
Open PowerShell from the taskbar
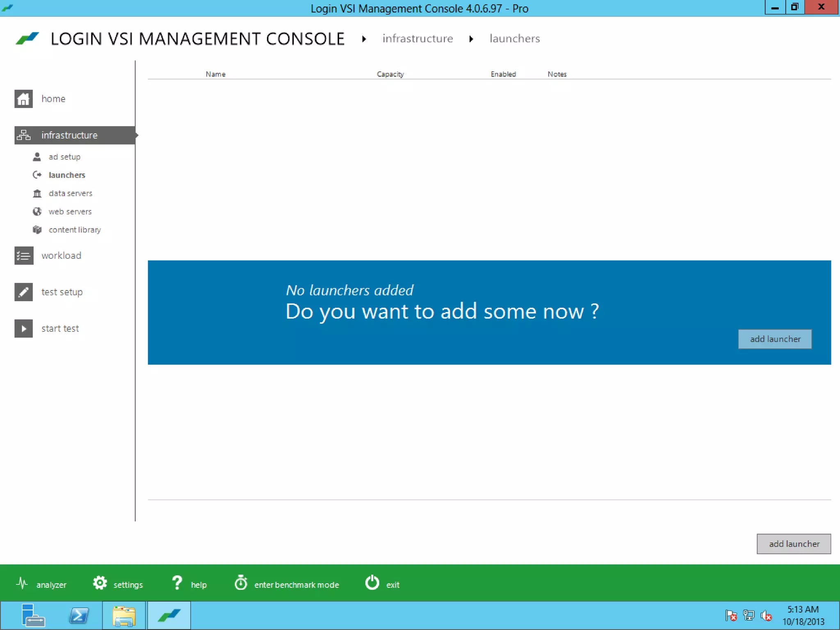tap(79, 616)
